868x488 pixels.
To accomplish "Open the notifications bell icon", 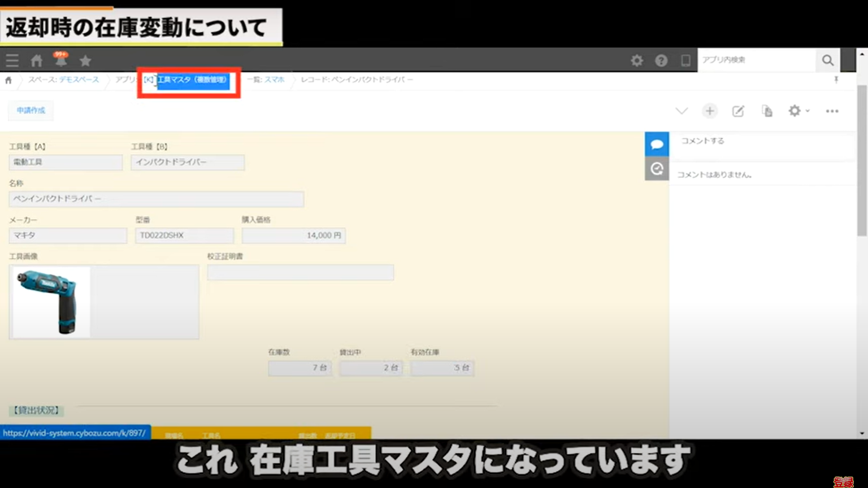I will point(60,60).
